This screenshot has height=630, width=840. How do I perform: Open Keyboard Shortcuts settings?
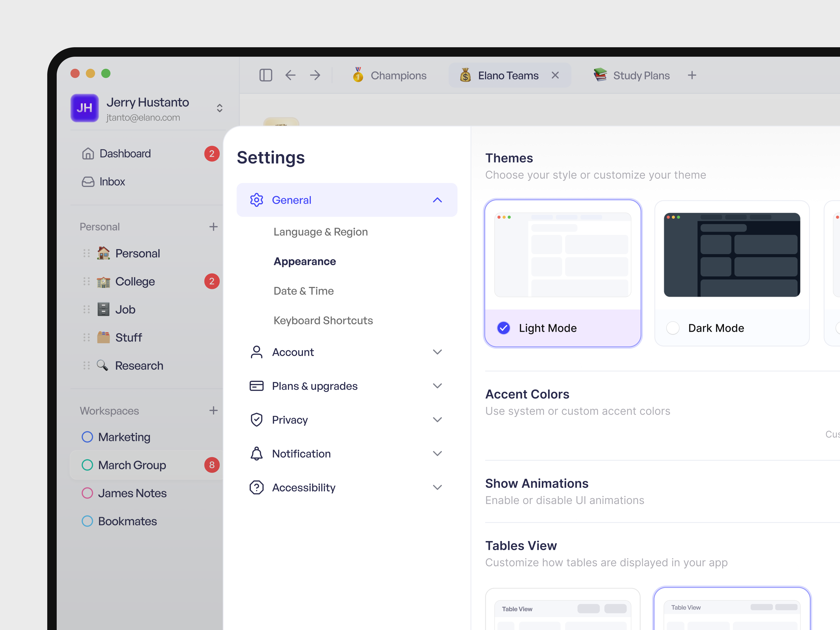[x=323, y=321]
